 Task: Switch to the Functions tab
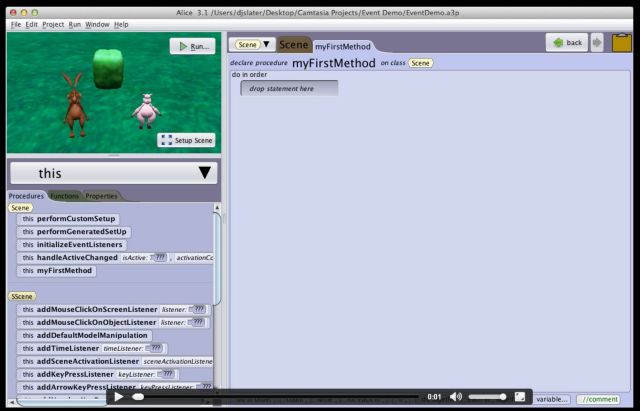coord(64,196)
